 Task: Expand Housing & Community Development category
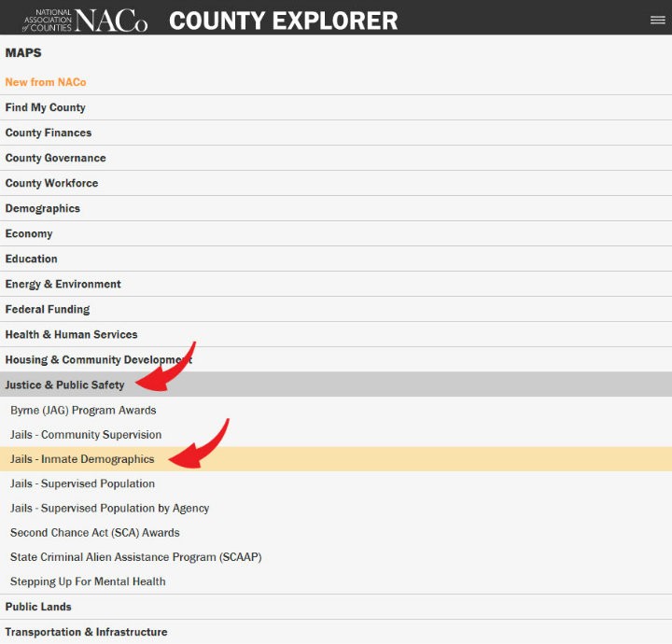(x=336, y=360)
